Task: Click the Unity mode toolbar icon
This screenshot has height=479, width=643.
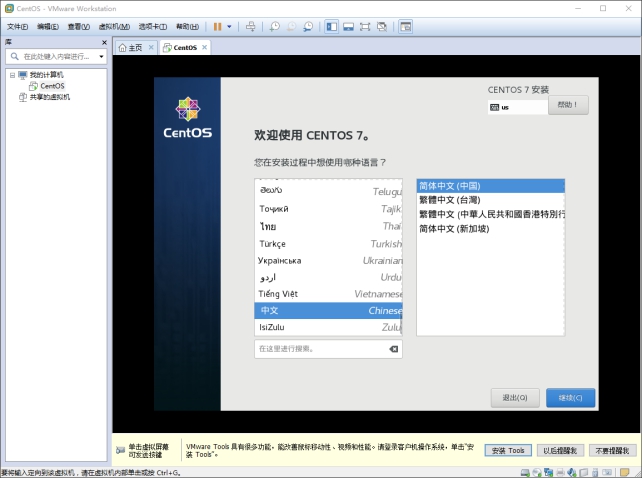Action: pos(382,27)
